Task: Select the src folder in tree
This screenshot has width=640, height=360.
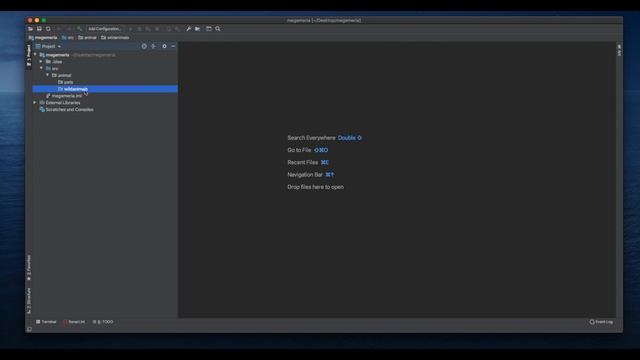Action: [x=52, y=69]
